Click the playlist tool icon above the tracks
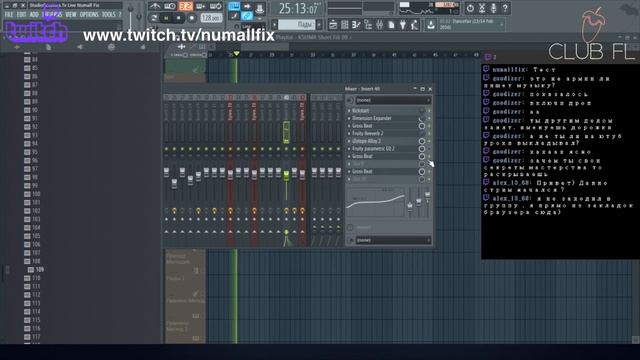 coord(182,47)
